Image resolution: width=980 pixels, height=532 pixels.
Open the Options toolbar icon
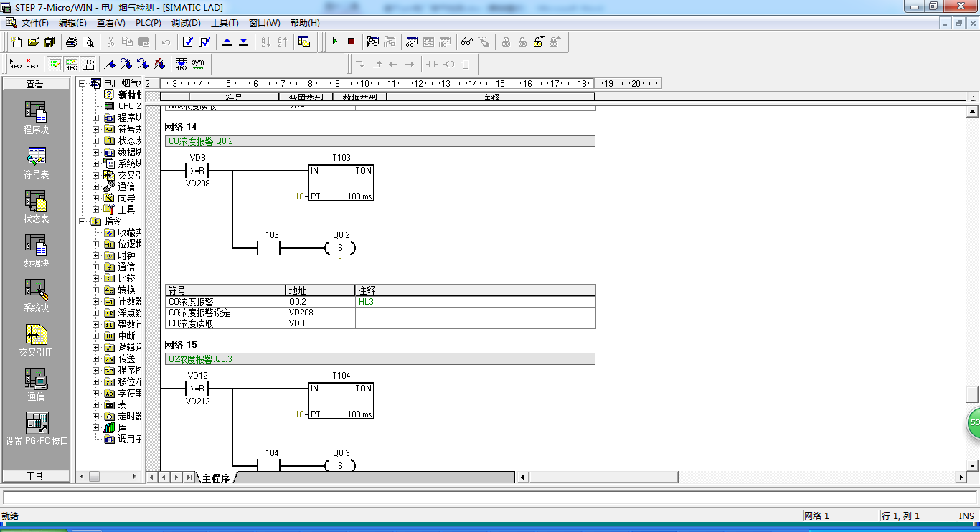click(x=304, y=42)
